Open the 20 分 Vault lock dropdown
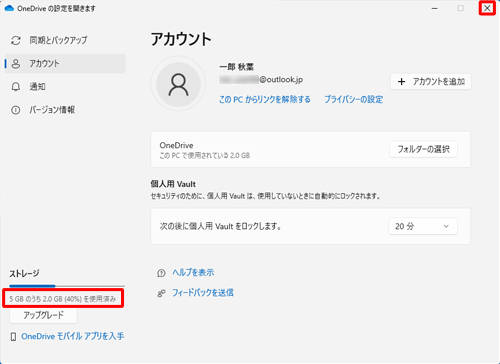This screenshot has height=364, width=500. coord(423,226)
